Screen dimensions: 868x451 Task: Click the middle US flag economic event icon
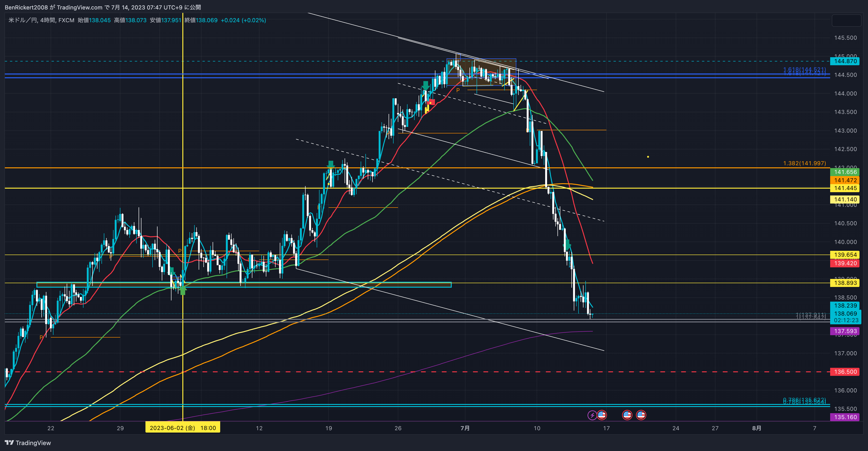(x=627, y=415)
